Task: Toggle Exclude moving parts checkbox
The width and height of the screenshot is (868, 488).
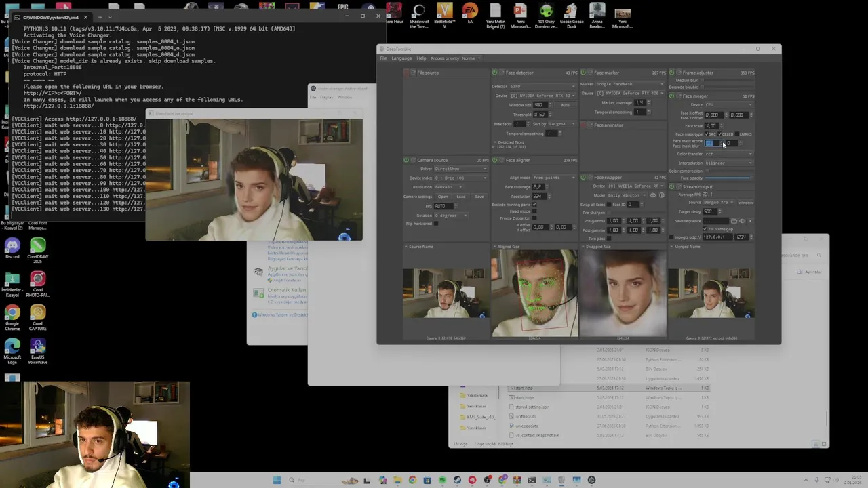Action: coord(534,205)
